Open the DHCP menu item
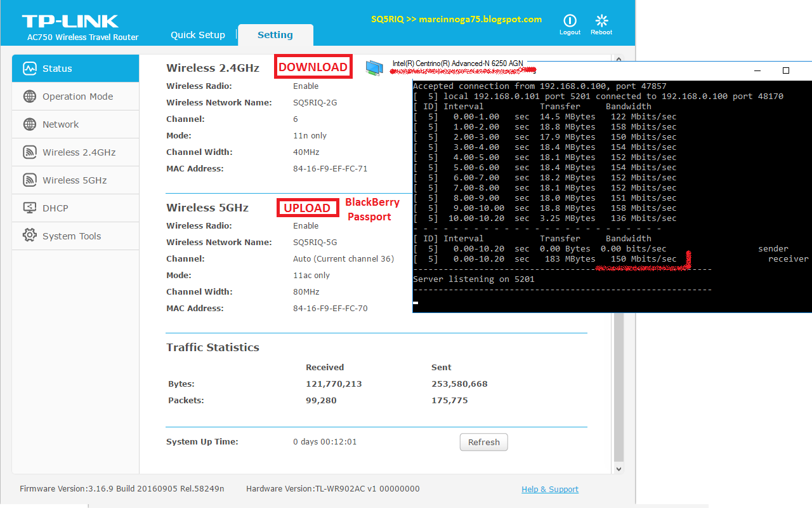 coord(75,208)
